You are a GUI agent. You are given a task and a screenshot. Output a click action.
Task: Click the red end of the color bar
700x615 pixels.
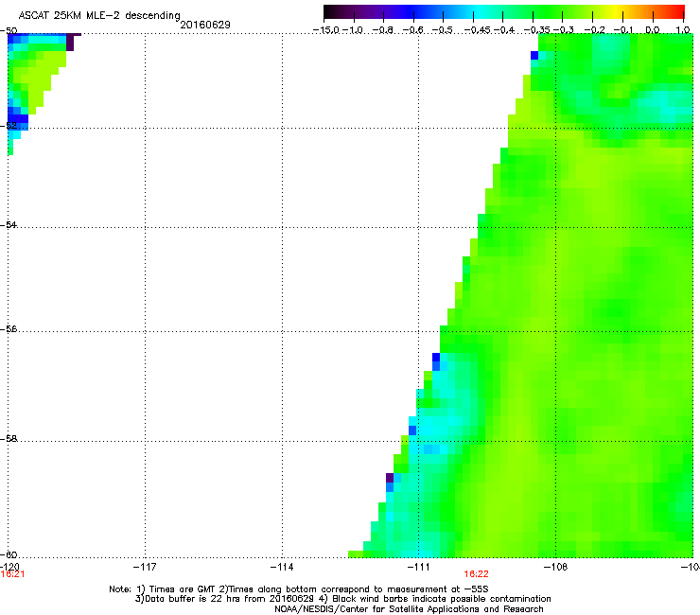coord(678,11)
